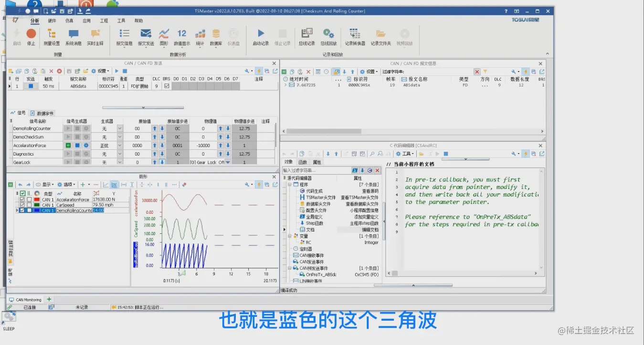Click the red 停止 stop button

[x=31, y=36]
